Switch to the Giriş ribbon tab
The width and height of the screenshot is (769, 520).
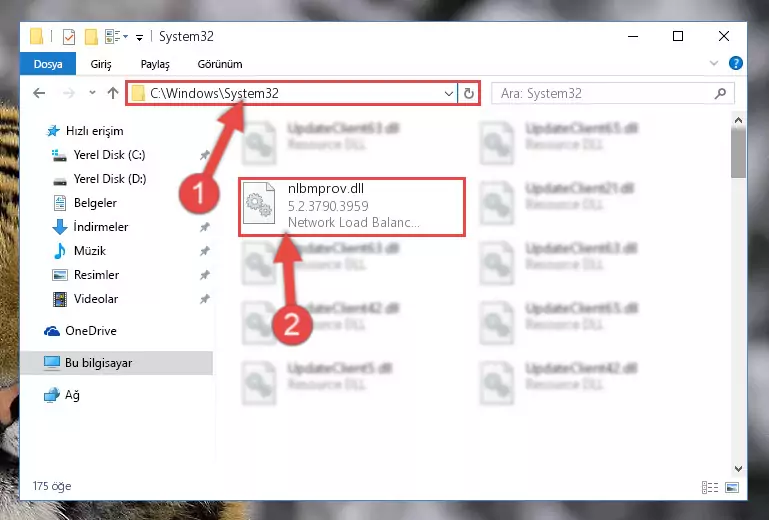click(101, 64)
